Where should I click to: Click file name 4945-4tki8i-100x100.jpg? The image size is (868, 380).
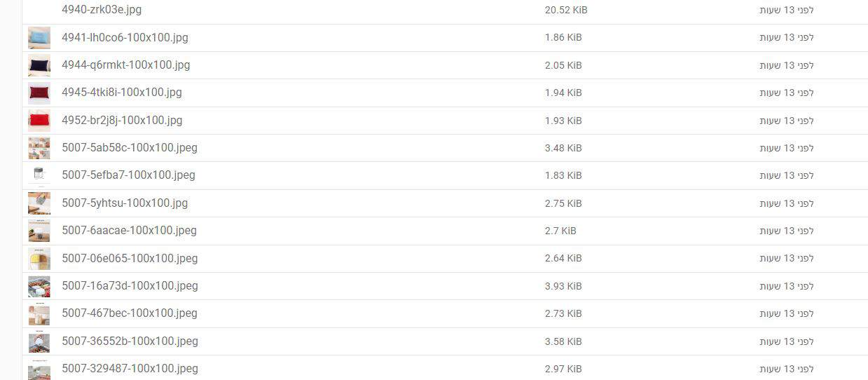[x=122, y=92]
